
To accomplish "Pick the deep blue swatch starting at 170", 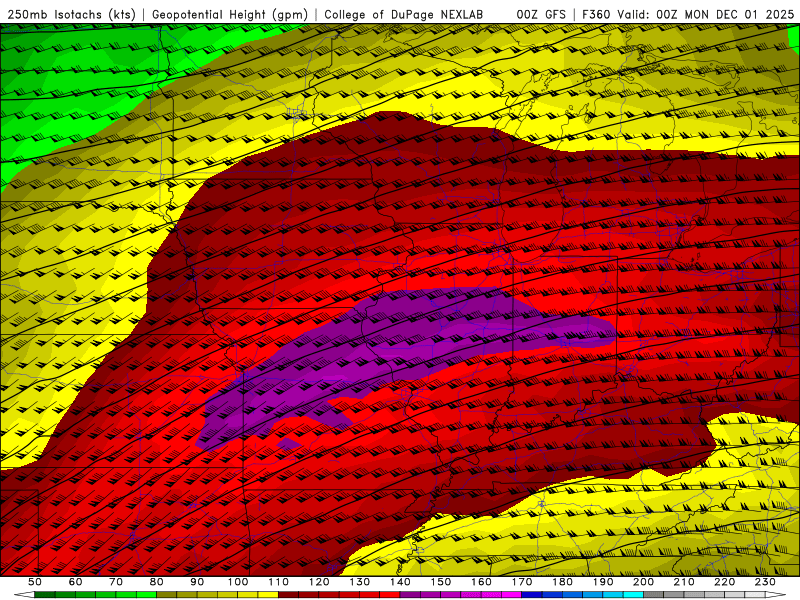I will 532,594.
